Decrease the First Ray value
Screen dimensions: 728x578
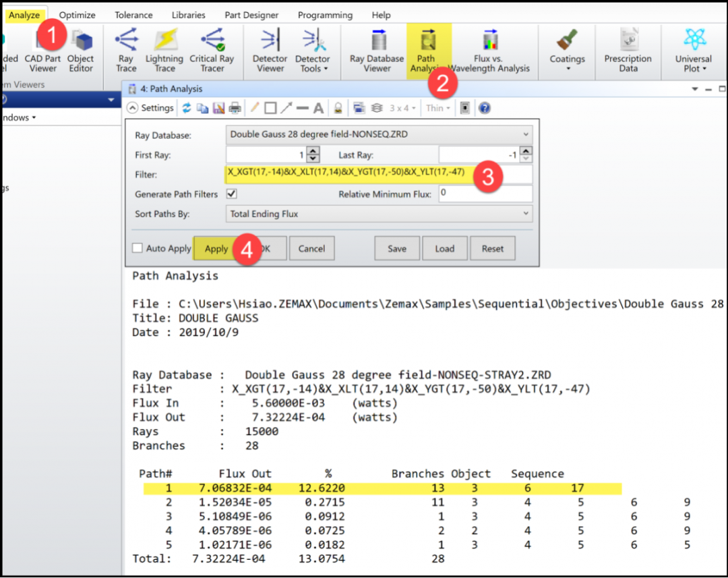pos(313,158)
